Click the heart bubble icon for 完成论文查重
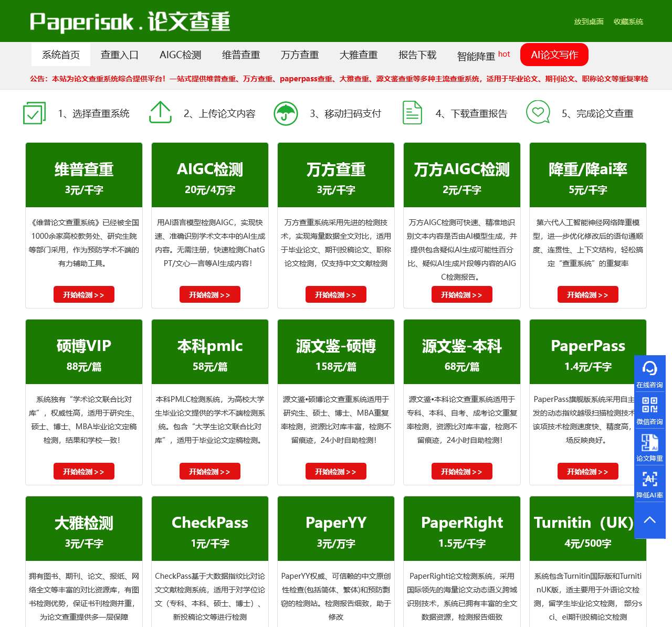Viewport: 672px width, 627px height. click(x=538, y=112)
